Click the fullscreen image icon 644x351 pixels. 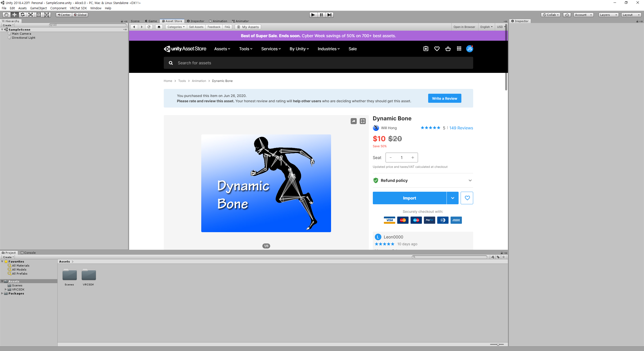[363, 121]
